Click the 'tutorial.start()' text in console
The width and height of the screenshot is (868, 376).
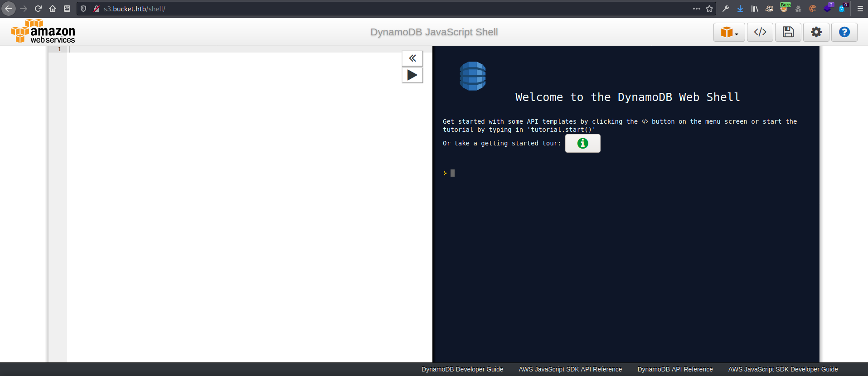tap(561, 130)
